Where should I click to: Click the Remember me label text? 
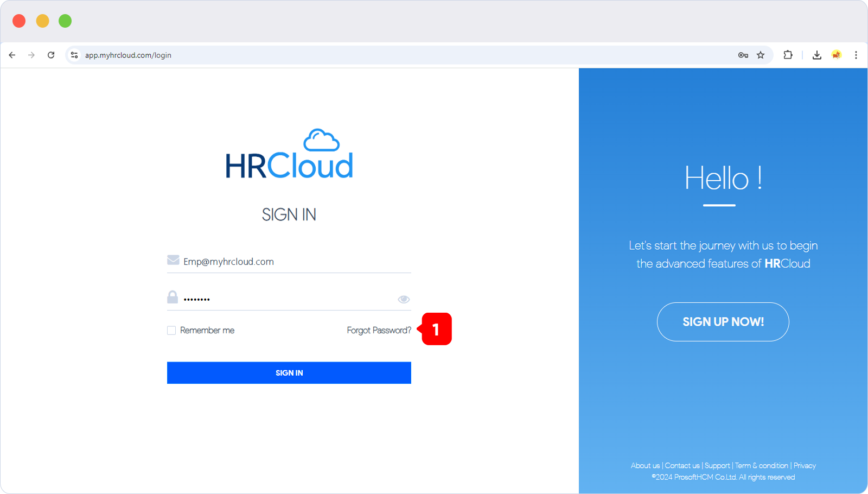(207, 330)
